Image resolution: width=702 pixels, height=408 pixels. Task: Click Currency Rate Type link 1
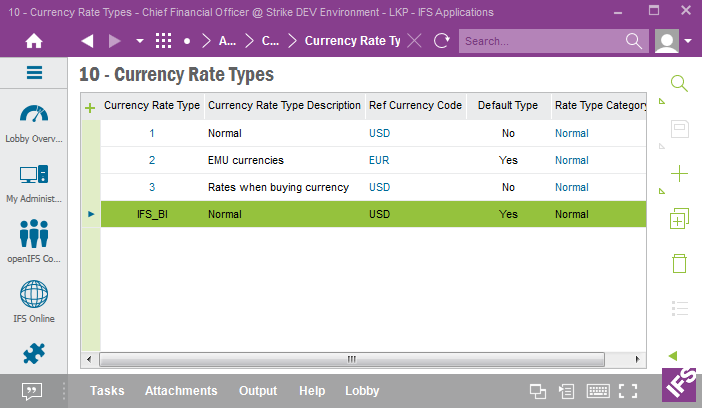152,133
